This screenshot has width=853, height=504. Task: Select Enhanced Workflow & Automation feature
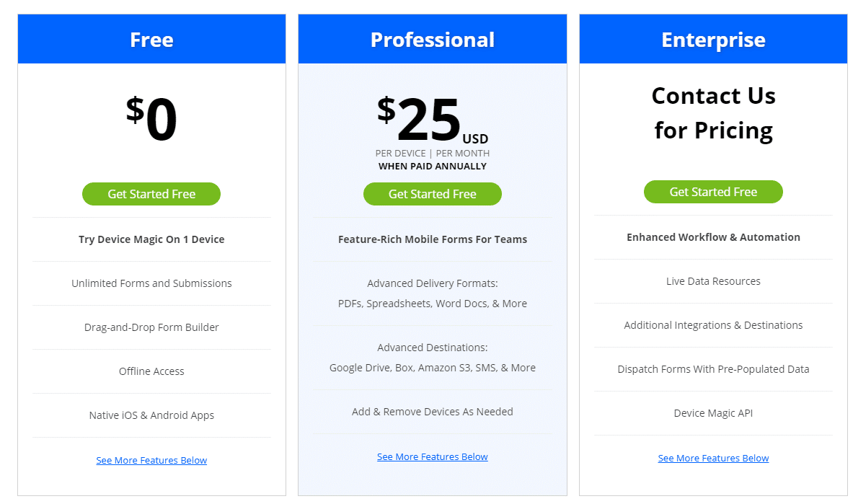[x=713, y=236]
